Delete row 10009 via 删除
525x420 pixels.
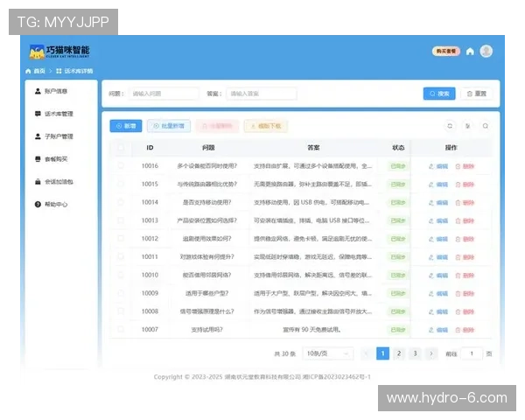[x=465, y=294]
